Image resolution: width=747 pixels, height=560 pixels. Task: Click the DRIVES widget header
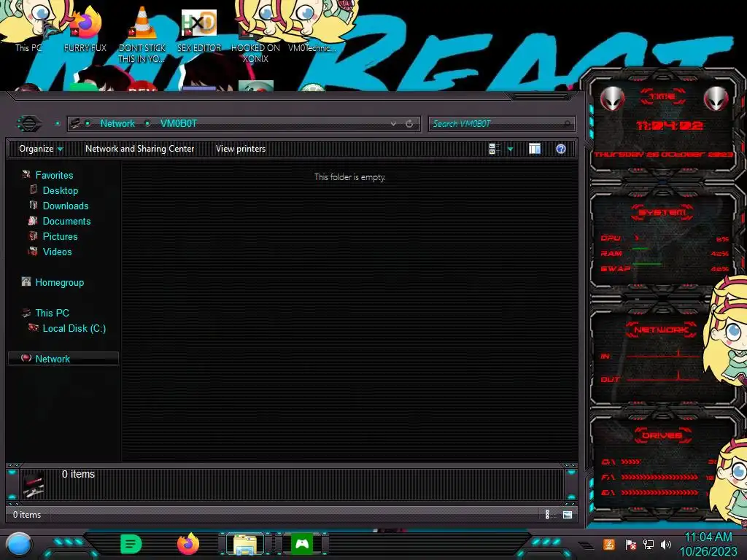[662, 435]
